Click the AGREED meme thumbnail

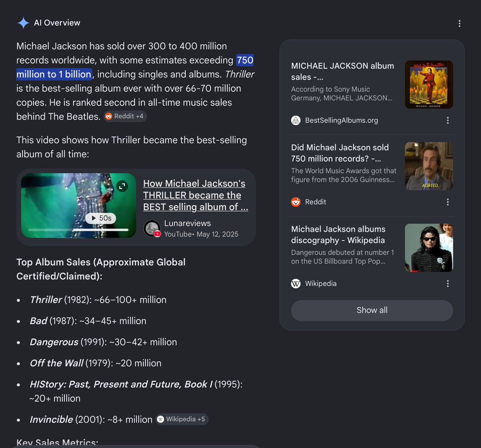tap(429, 166)
